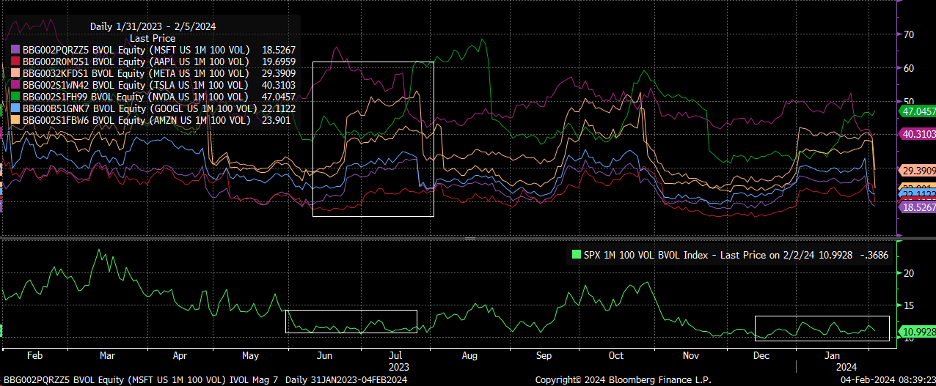Viewport: 936px width, 386px height.
Task: Click the peach META legend color swatch
Action: click(17, 73)
